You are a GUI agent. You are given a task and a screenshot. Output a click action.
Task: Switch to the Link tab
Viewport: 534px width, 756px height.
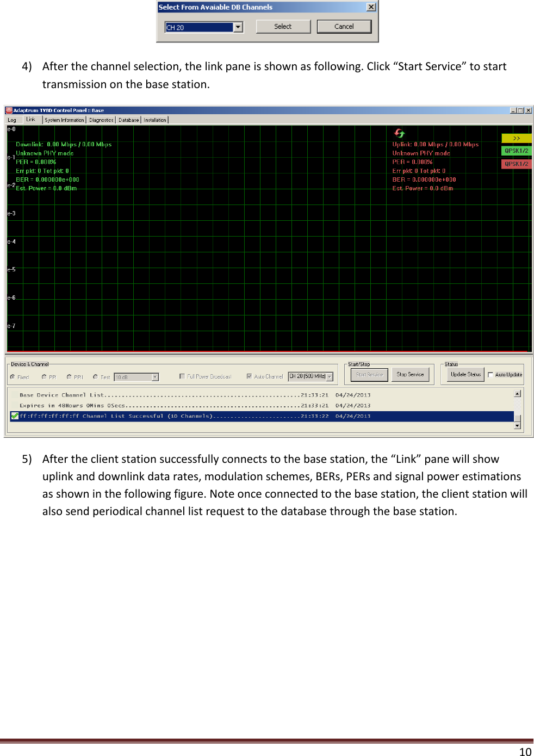[31, 120]
